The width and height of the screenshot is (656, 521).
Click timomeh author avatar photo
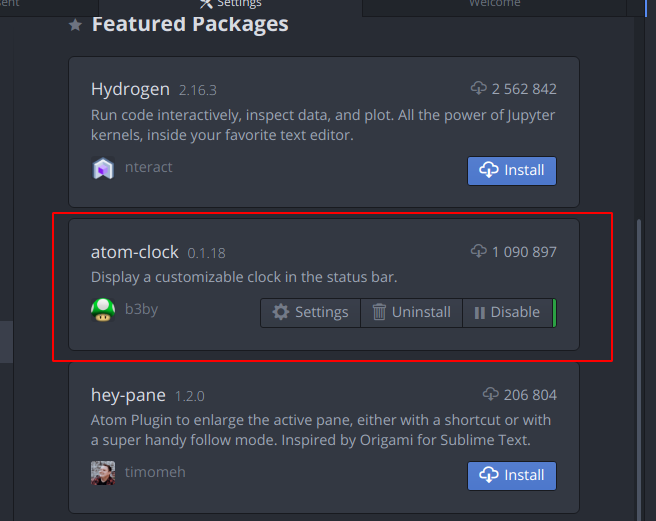(103, 473)
